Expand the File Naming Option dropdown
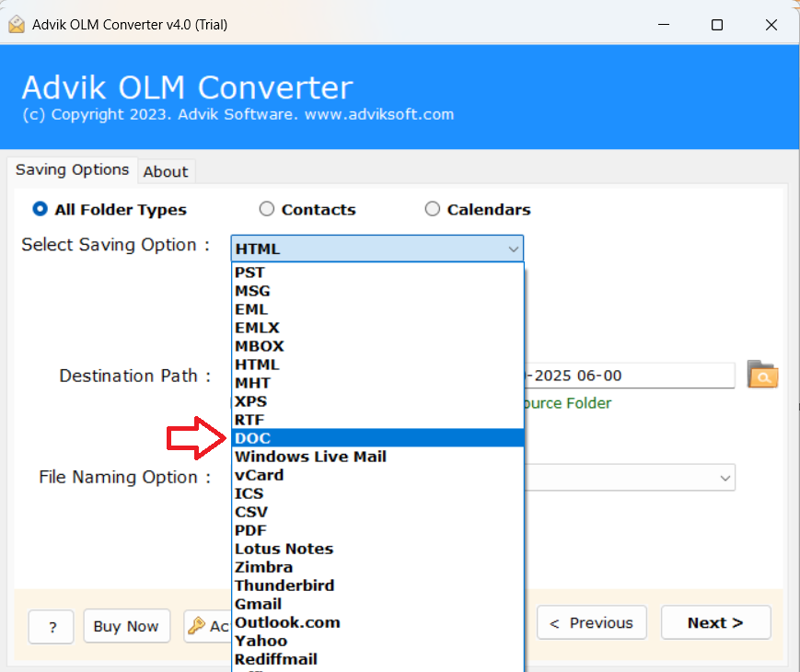Viewport: 800px width, 672px height. (x=725, y=478)
